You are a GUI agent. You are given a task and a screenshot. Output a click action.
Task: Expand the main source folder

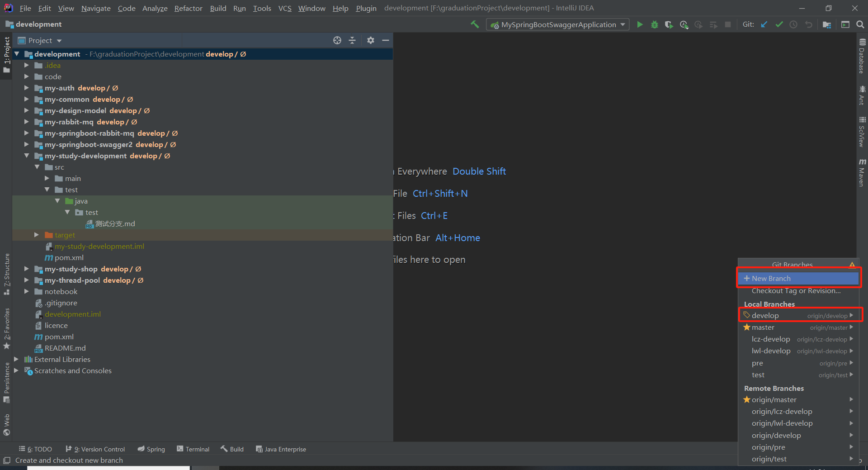click(47, 178)
